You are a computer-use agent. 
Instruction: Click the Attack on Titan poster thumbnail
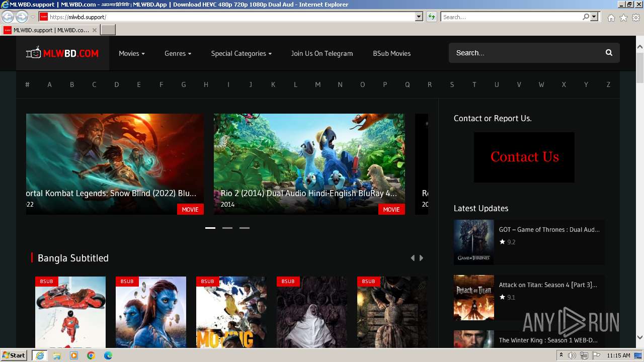474,298
